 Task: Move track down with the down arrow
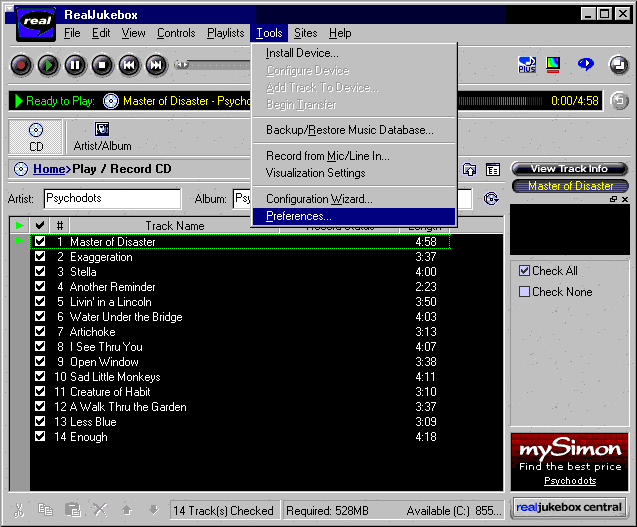click(x=154, y=510)
